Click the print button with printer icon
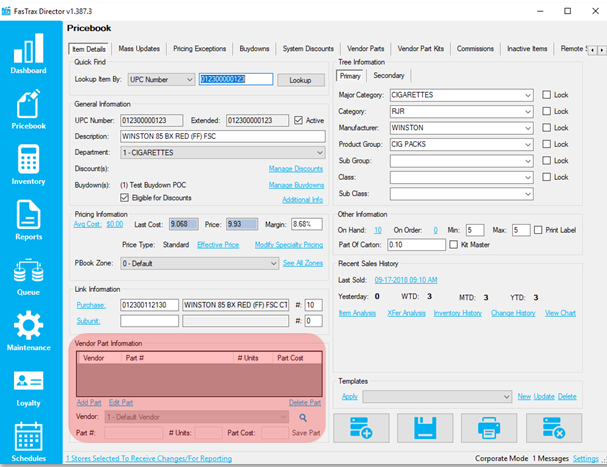This screenshot has height=467, width=607. point(489,428)
